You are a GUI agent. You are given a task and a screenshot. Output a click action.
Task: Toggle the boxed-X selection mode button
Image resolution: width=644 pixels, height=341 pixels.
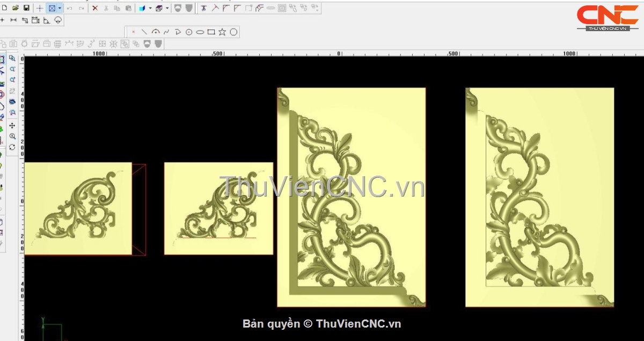(52, 8)
